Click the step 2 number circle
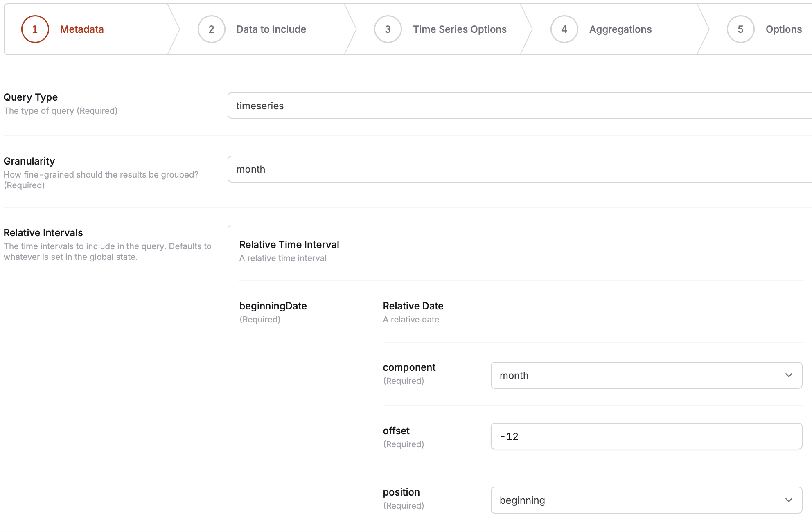The width and height of the screenshot is (812, 532). point(211,29)
